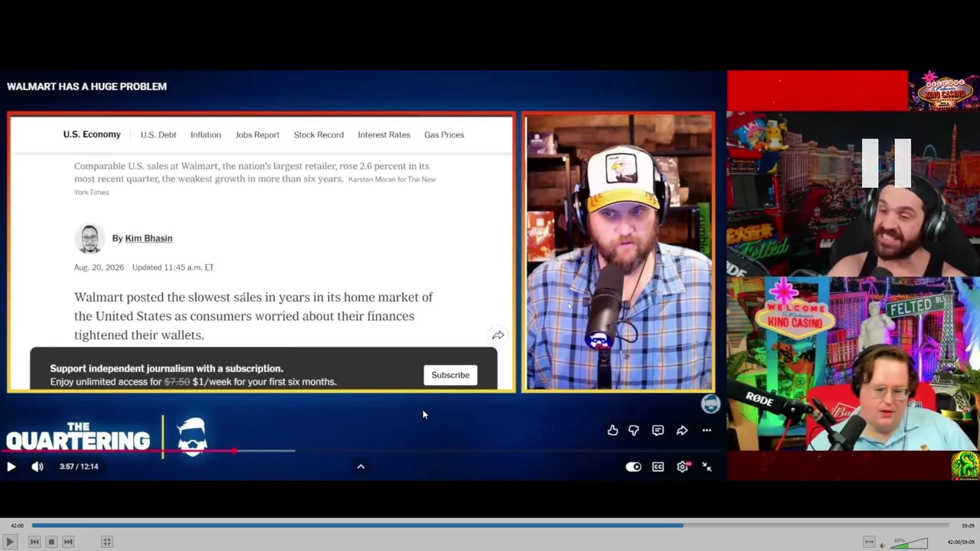Click the Kino Casino logo at top right
Viewport: 980px width, 551px height.
point(944,90)
